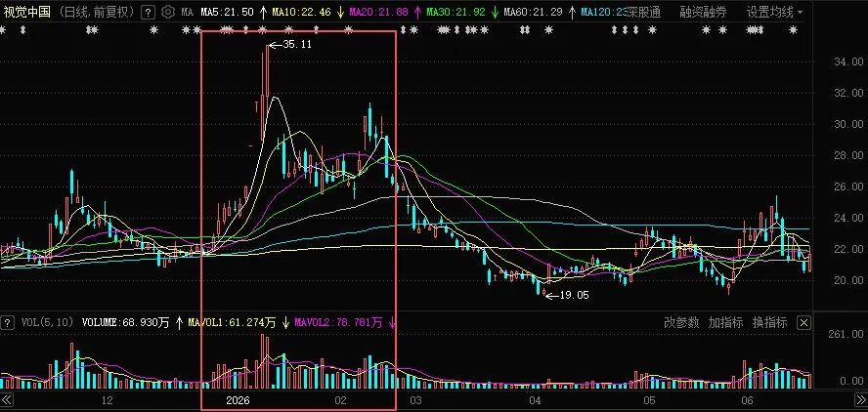Click the 02 month label on time axis
Screen dimensions: 868x412
[341, 400]
